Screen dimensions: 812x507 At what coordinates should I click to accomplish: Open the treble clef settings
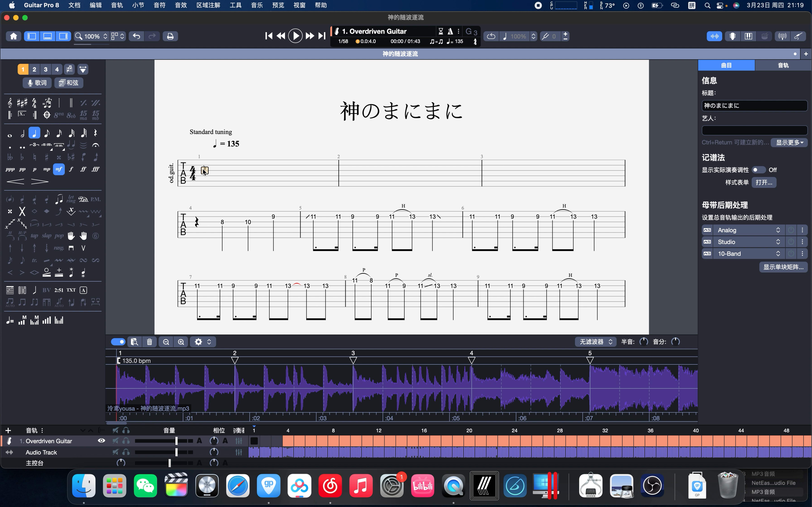[x=10, y=103]
